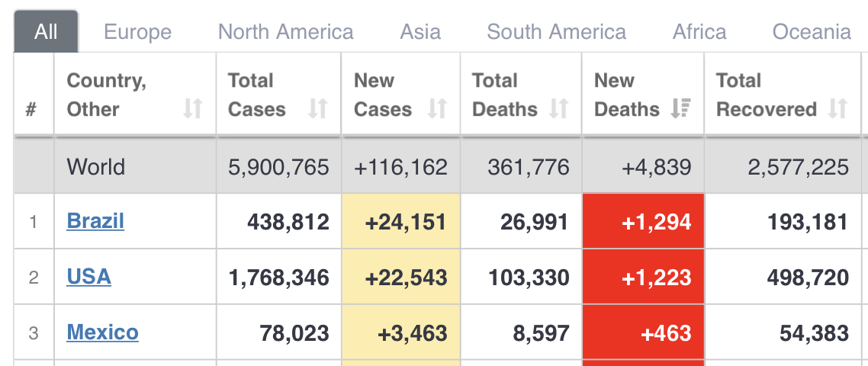Switch to the Europe tab
Viewport: 868px width, 366px height.
[138, 31]
